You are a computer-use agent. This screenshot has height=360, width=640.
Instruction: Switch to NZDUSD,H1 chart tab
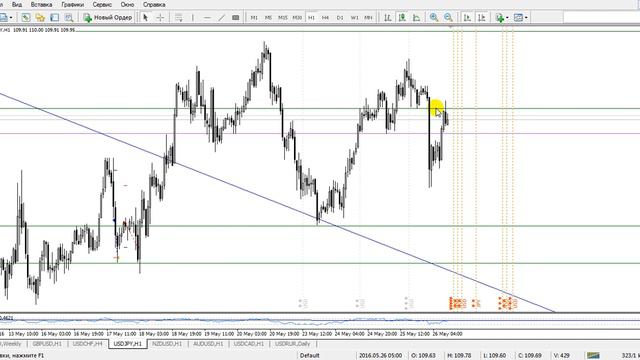167,344
